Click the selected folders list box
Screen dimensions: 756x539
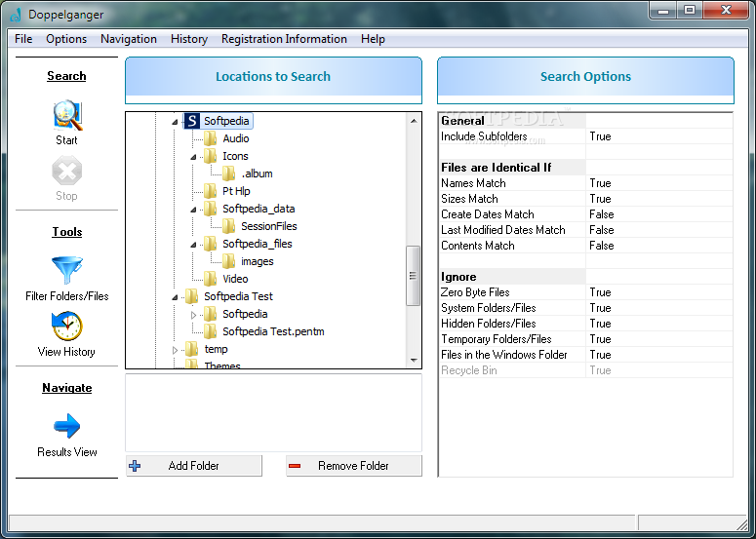click(x=273, y=413)
